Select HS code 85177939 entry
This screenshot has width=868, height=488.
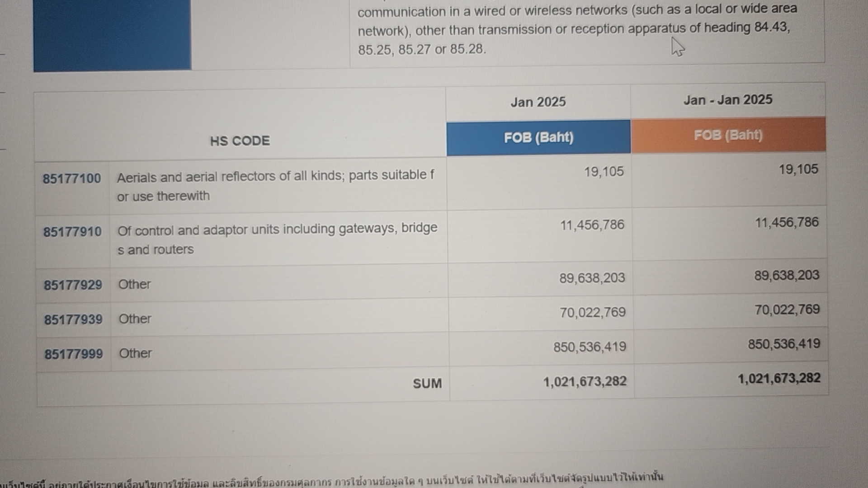[x=73, y=319]
